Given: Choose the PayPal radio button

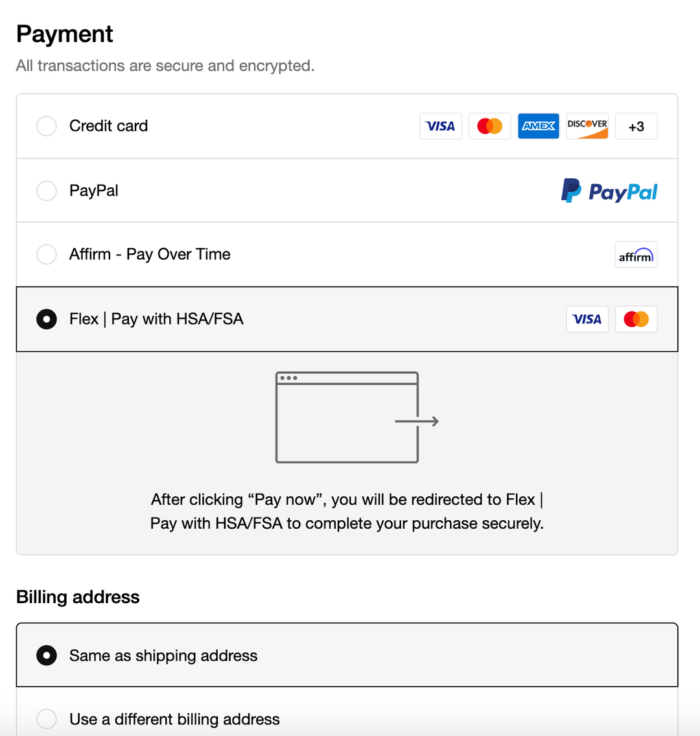Looking at the screenshot, I should (47, 191).
